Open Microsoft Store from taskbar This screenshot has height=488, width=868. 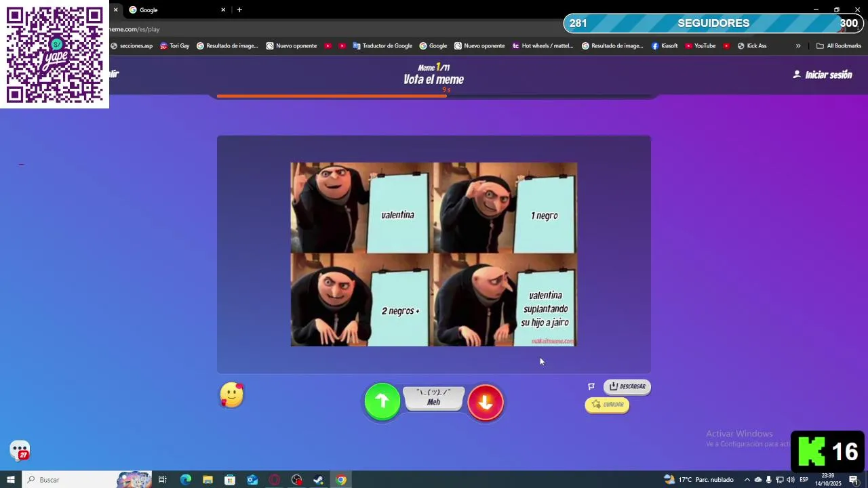[x=230, y=480]
